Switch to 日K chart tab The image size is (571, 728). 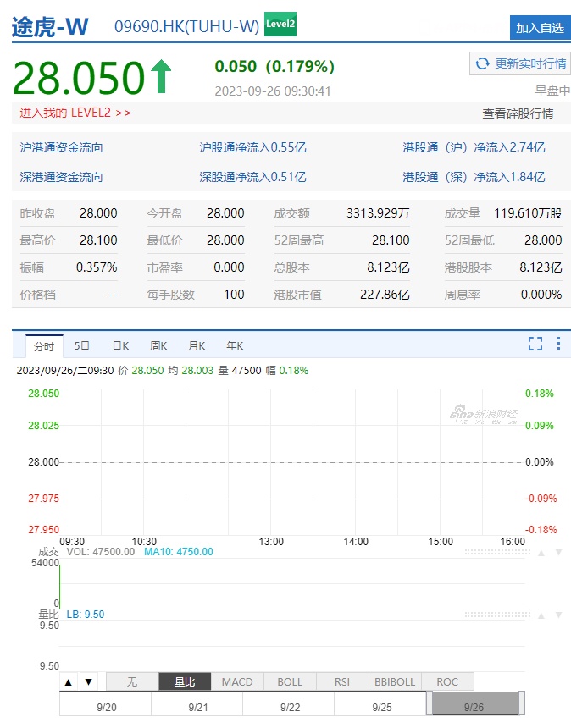[120, 346]
